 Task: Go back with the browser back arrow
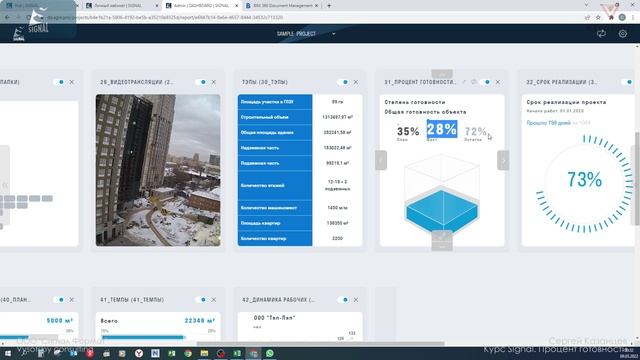point(7,18)
